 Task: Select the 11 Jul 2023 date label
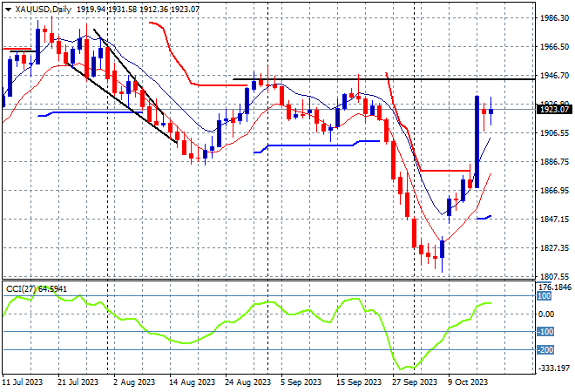coord(24,382)
